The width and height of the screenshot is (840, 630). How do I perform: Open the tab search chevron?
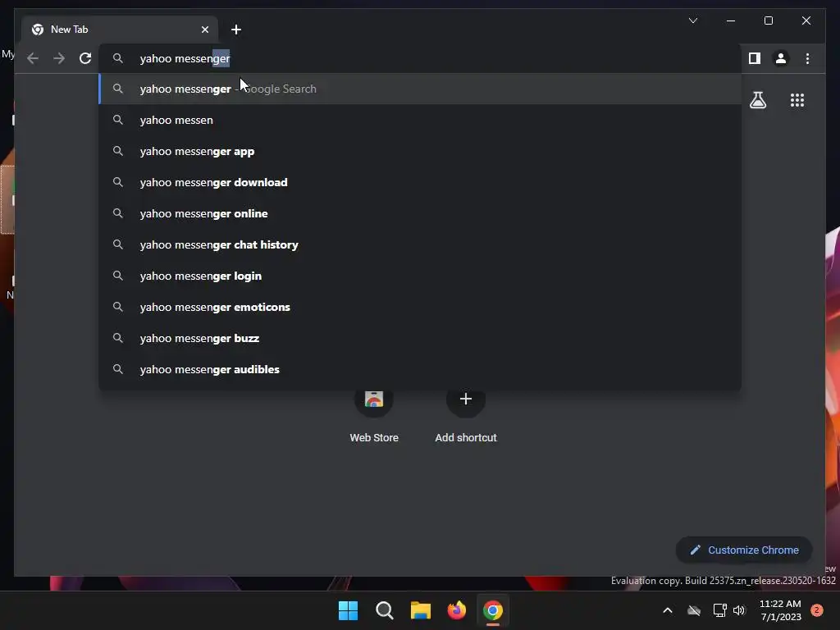click(692, 21)
